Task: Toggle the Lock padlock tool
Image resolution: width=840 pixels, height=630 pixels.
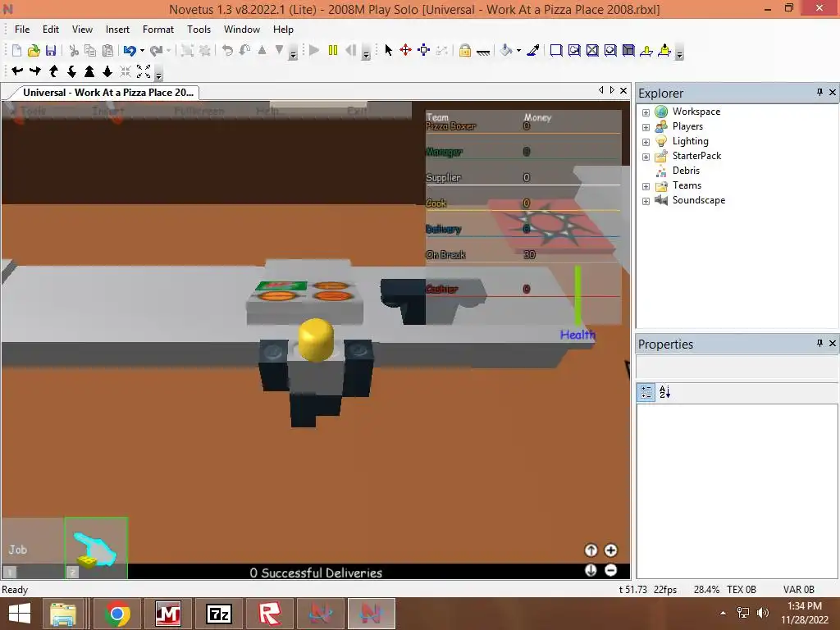Action: pos(465,50)
